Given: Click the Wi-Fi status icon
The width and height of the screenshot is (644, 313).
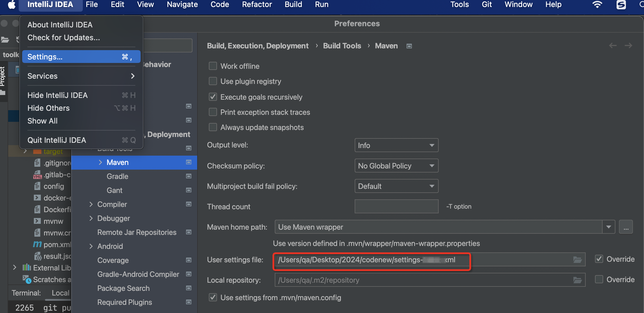Looking at the screenshot, I should pyautogui.click(x=597, y=5).
